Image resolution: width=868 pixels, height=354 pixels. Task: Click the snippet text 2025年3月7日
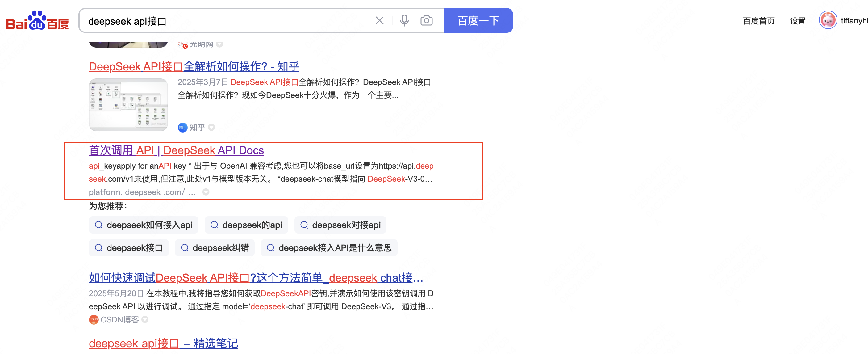pyautogui.click(x=202, y=82)
